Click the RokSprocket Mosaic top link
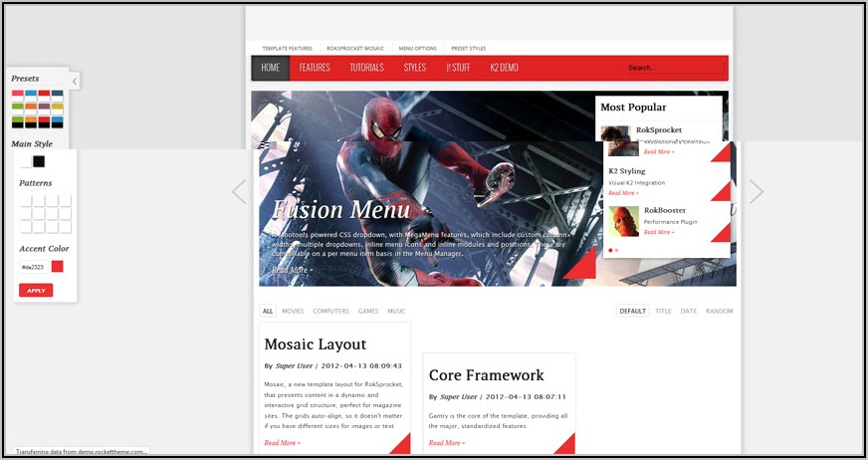Image resolution: width=868 pixels, height=460 pixels. click(x=355, y=48)
